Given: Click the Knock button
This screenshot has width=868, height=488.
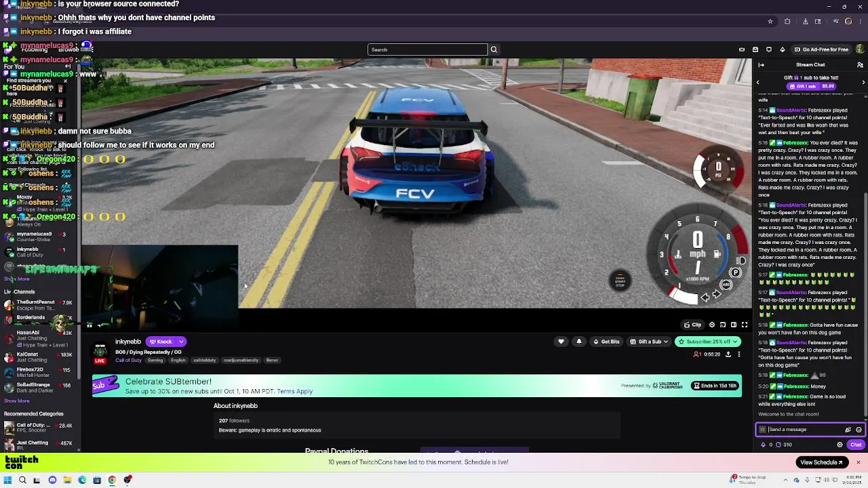Looking at the screenshot, I should 161,342.
